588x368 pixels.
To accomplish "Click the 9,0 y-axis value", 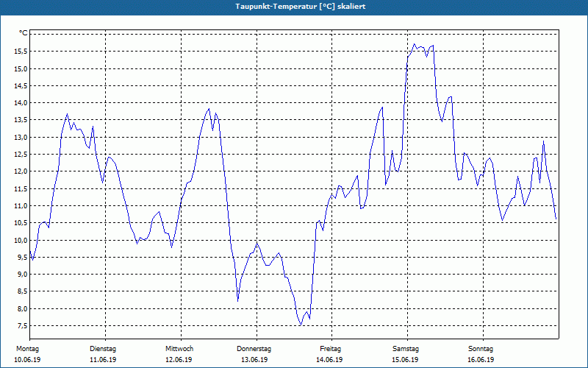I will point(23,275).
